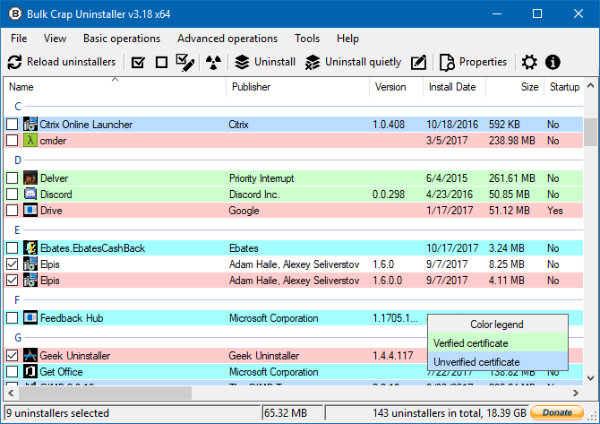Open the Advanced operations menu
Image resolution: width=600 pixels, height=424 pixels.
pyautogui.click(x=227, y=38)
